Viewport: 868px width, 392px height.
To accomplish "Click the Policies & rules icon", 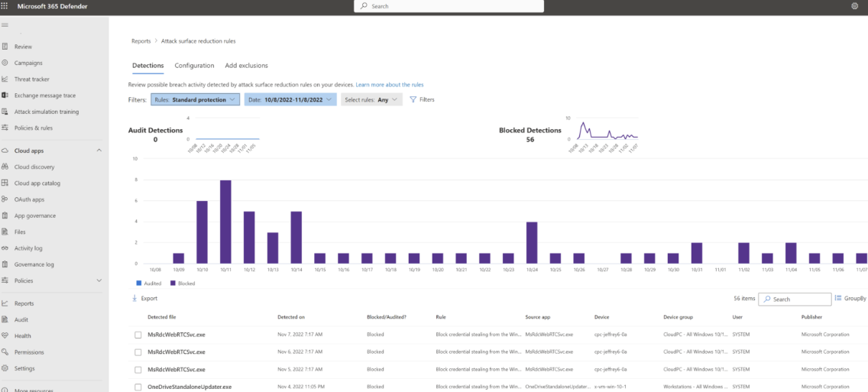I will point(5,128).
